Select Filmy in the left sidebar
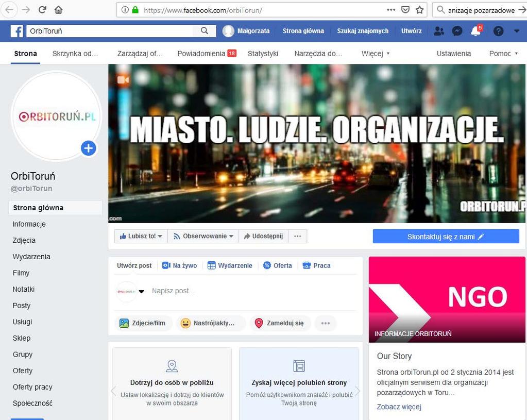 click(x=21, y=273)
